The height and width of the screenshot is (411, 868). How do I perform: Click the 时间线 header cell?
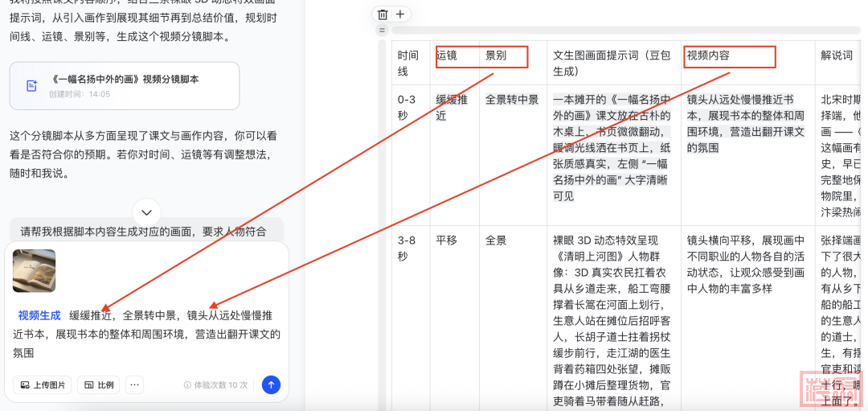coord(408,63)
